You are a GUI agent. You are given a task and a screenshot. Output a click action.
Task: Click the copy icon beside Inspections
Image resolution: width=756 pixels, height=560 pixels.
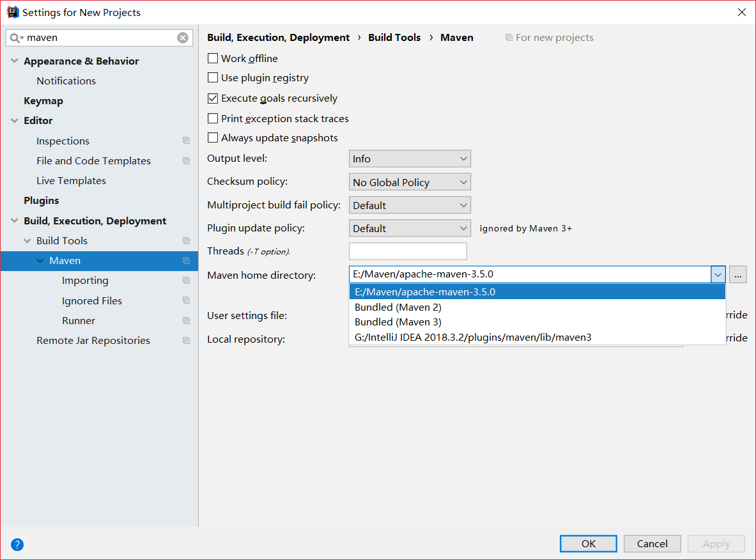[186, 141]
